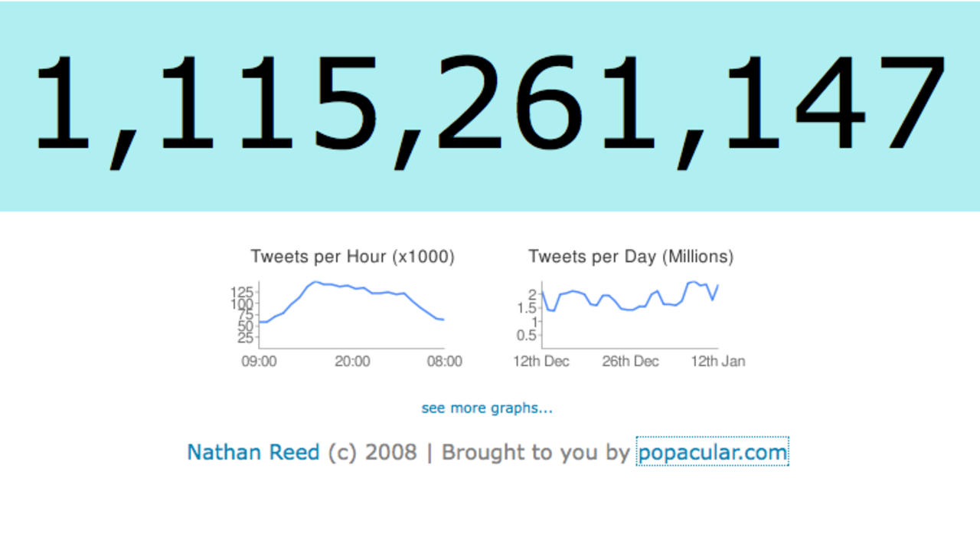Click the 09:00 axis label
This screenshot has width=980, height=544.
point(259,361)
